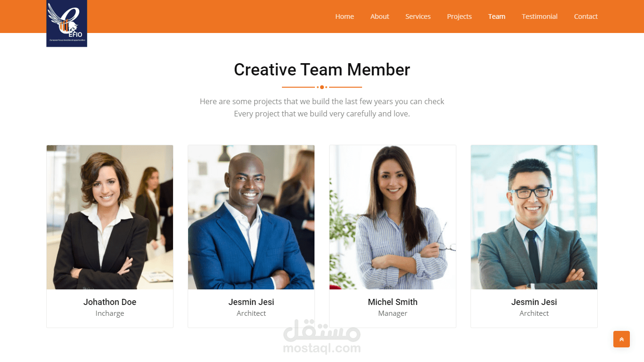Click the Jesmin Jesi name under the blue suit photo
Image resolution: width=644 pixels, height=362 pixels.
click(251, 302)
